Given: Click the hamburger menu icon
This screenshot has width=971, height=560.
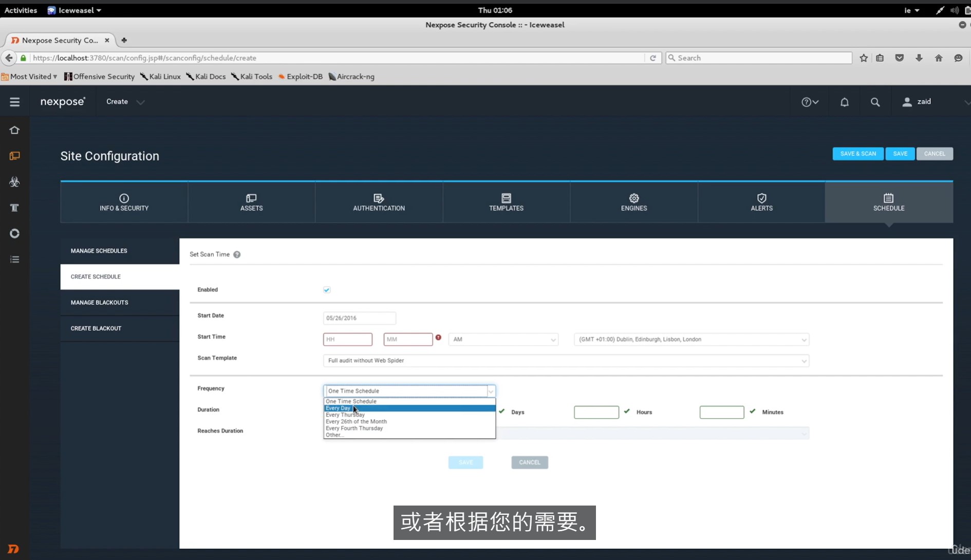Looking at the screenshot, I should point(14,102).
